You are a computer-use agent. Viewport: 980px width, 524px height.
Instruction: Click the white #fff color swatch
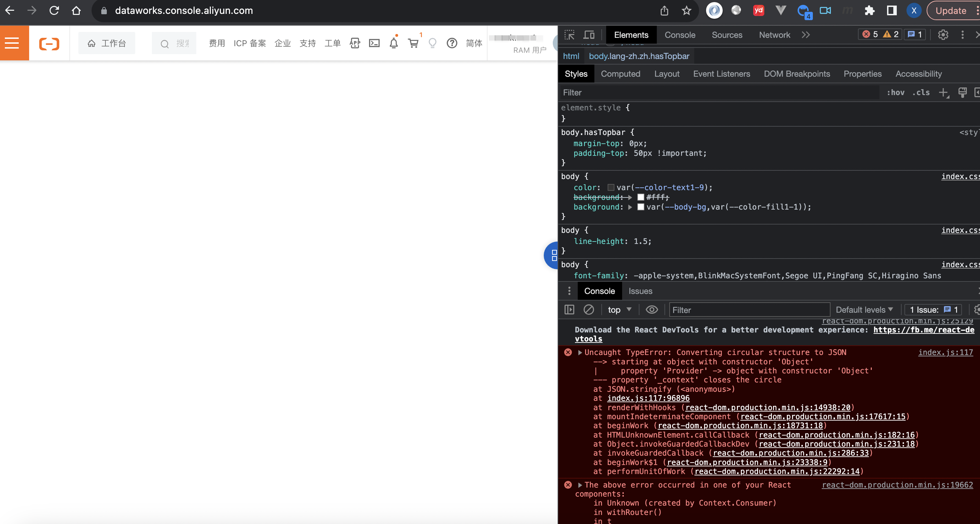641,197
